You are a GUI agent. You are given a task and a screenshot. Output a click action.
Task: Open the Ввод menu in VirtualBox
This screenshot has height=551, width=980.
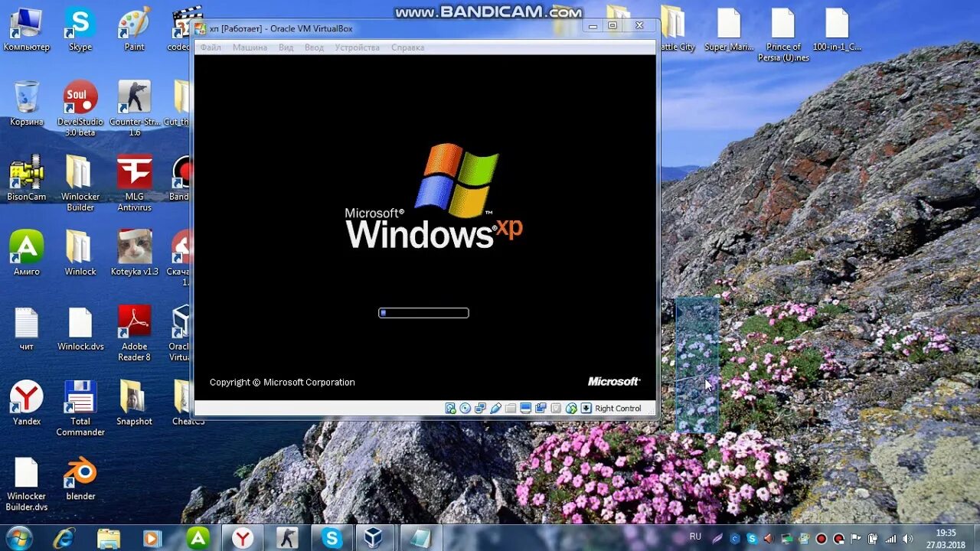pos(314,47)
